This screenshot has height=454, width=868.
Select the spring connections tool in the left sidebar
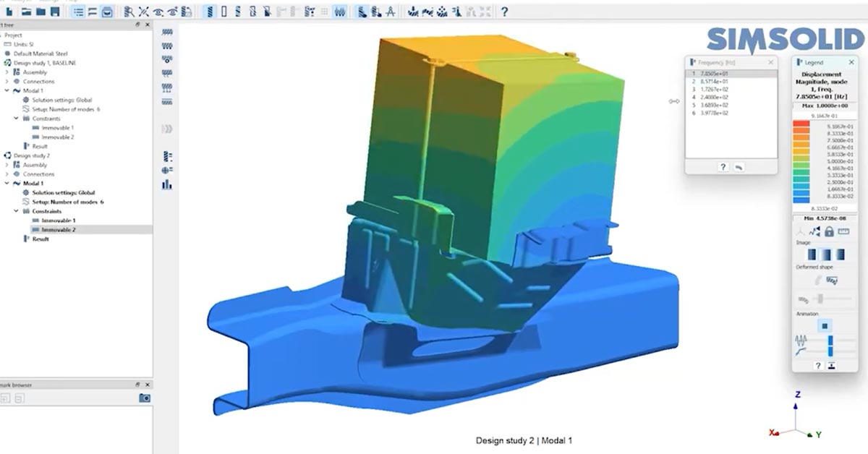pyautogui.click(x=166, y=156)
